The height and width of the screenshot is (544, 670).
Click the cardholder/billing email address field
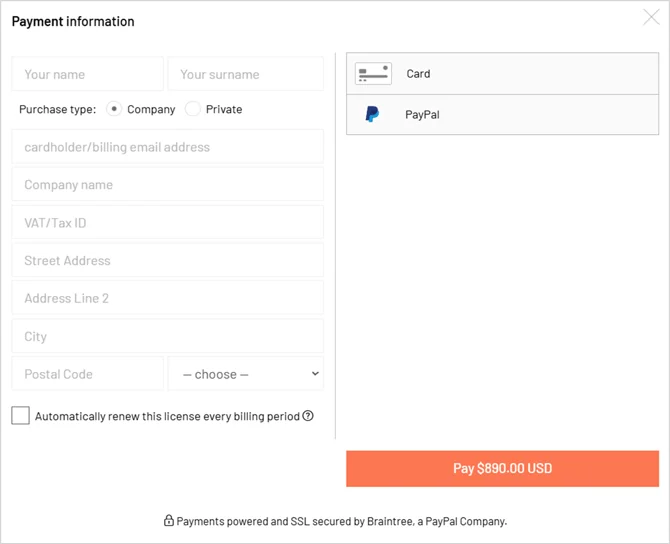168,147
